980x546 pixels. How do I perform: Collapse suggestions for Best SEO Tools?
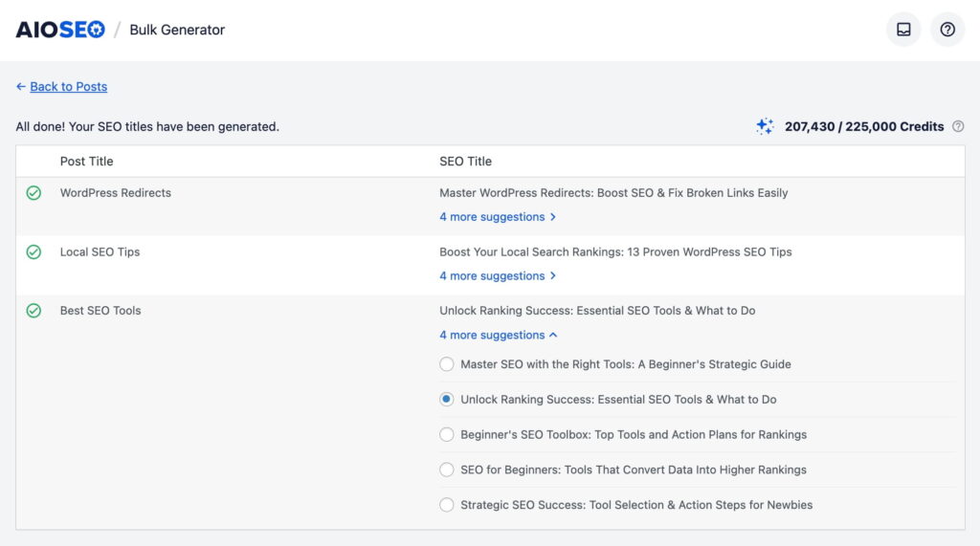498,336
